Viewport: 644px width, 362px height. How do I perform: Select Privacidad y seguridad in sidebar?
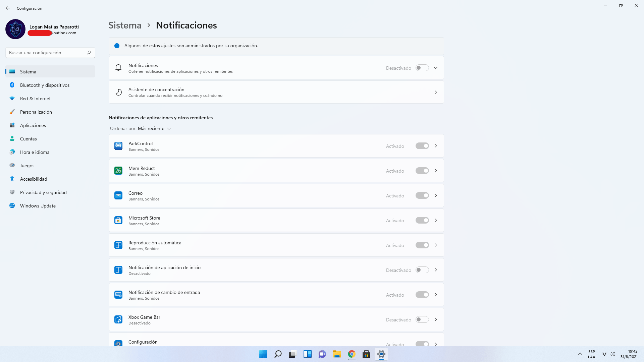click(43, 192)
